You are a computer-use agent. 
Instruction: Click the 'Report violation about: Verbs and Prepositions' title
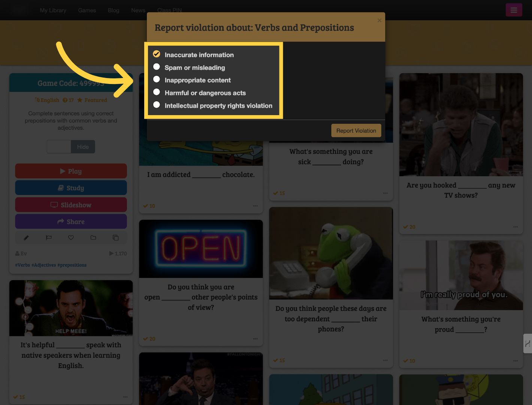pos(254,28)
